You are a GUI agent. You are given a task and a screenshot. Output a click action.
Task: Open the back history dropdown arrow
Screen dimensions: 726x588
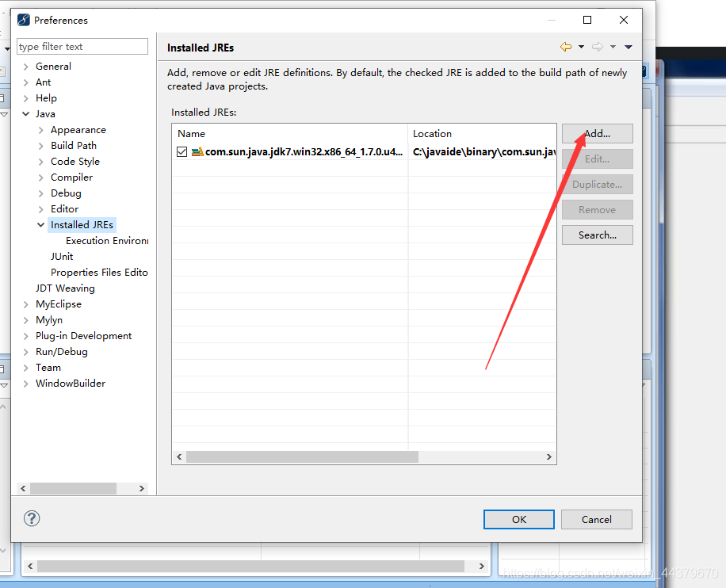point(581,47)
